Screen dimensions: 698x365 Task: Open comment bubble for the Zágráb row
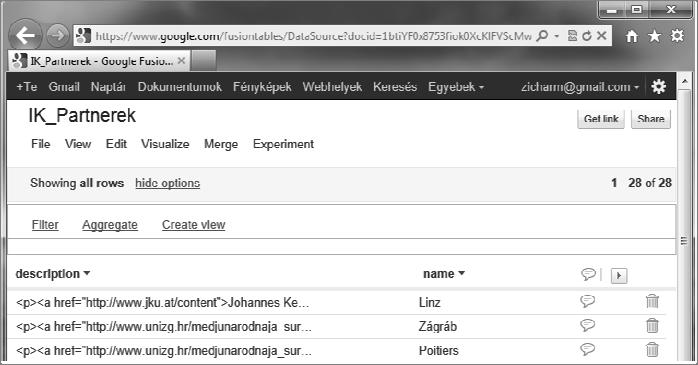(588, 325)
